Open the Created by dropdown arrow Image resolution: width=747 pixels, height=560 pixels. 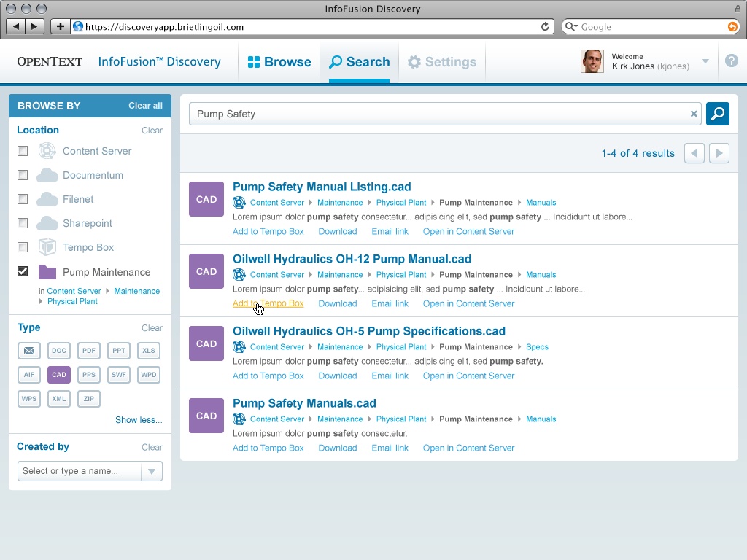tap(152, 471)
